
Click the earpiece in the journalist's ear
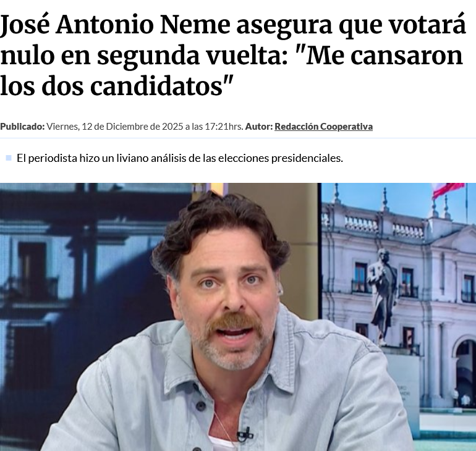pyautogui.click(x=279, y=292)
